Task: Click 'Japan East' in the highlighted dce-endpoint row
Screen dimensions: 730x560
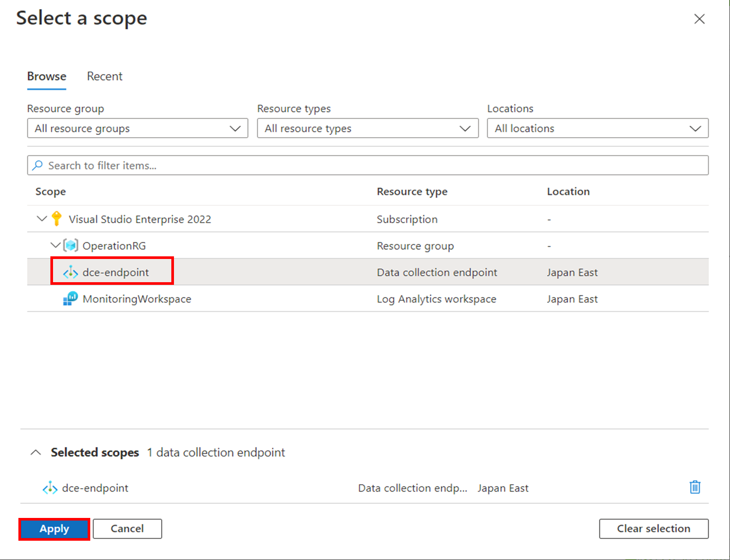Action: point(572,272)
